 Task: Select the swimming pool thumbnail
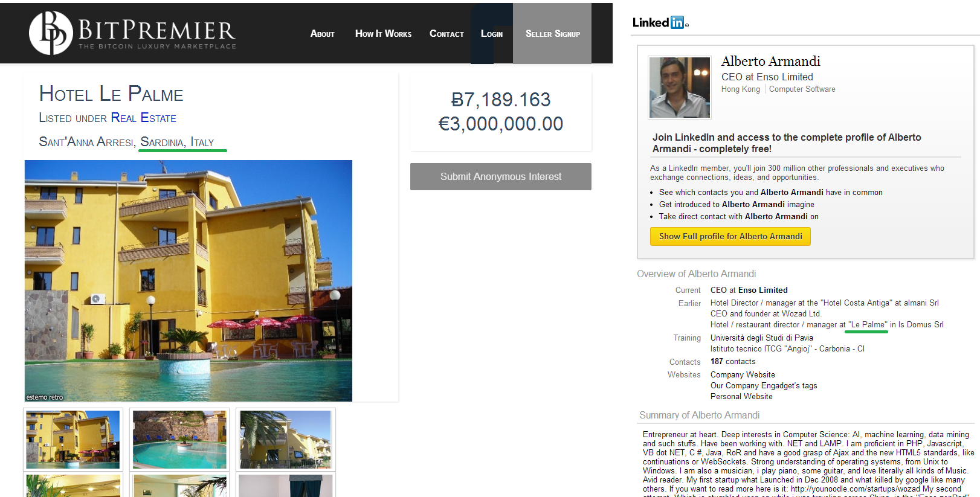[179, 440]
